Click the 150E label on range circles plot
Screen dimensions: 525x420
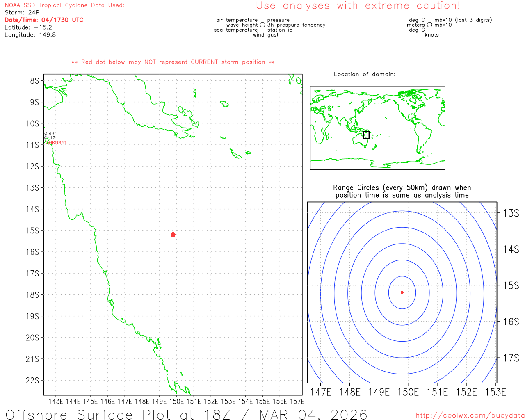pyautogui.click(x=408, y=392)
